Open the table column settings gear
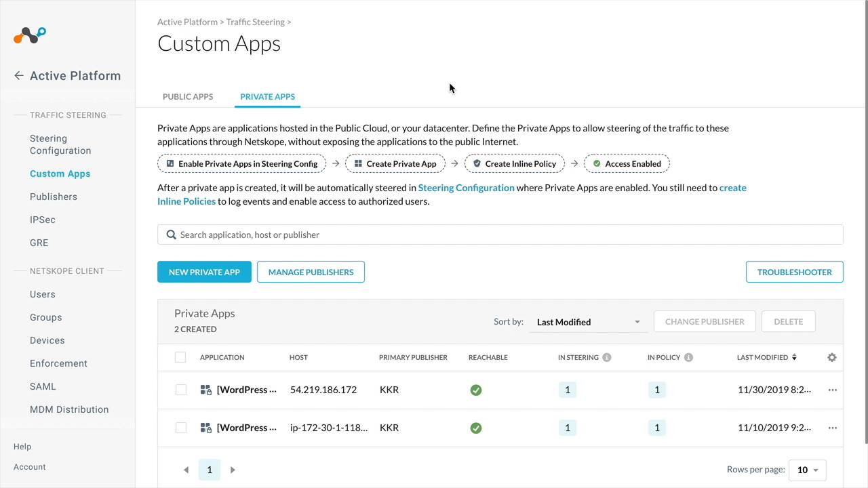 coord(832,358)
